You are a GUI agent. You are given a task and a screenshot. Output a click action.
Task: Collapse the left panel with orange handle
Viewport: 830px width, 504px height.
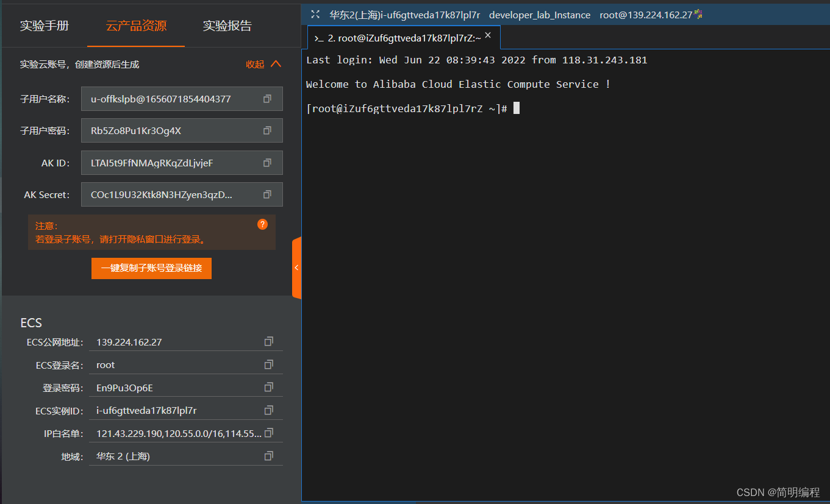point(296,268)
